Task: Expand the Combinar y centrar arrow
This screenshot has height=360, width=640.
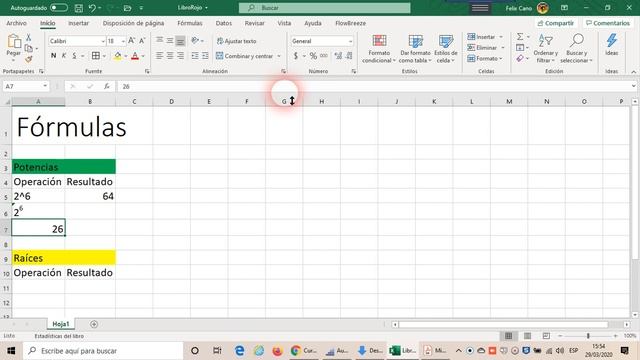Action: pyautogui.click(x=279, y=56)
